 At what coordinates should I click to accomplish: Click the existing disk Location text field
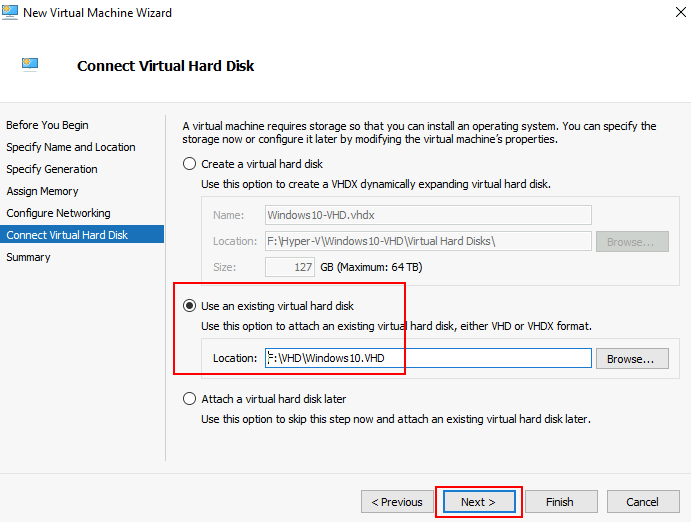428,358
